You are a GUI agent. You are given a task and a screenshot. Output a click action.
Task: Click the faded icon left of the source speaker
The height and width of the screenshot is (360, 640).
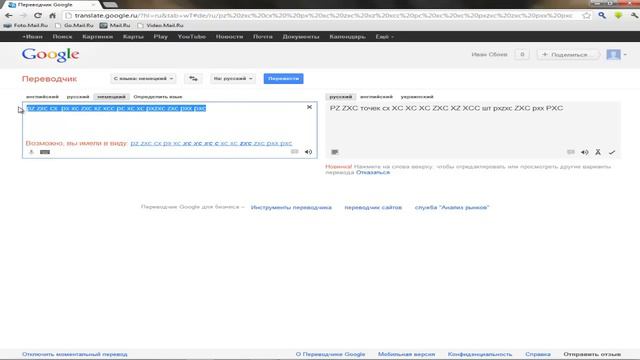click(x=294, y=152)
